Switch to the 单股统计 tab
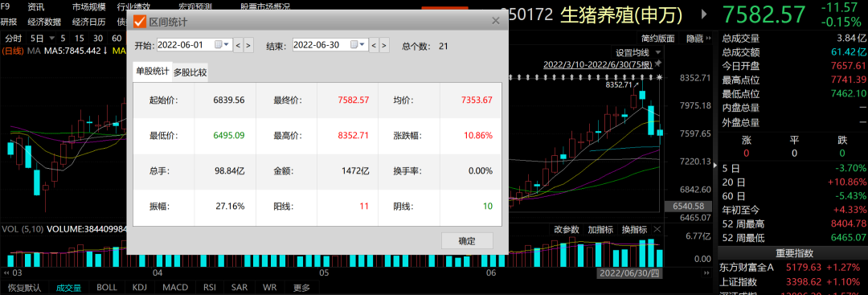The width and height of the screenshot is (868, 295). (x=152, y=72)
